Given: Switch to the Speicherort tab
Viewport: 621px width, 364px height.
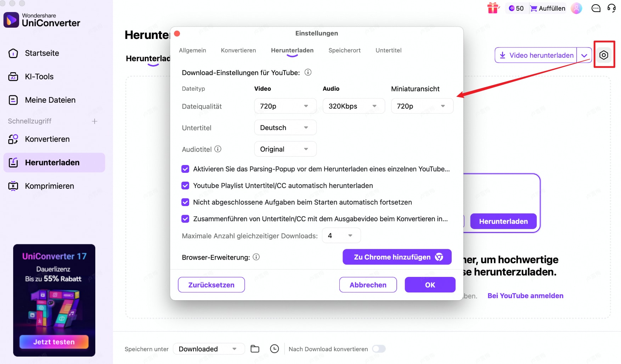Looking at the screenshot, I should click(344, 50).
